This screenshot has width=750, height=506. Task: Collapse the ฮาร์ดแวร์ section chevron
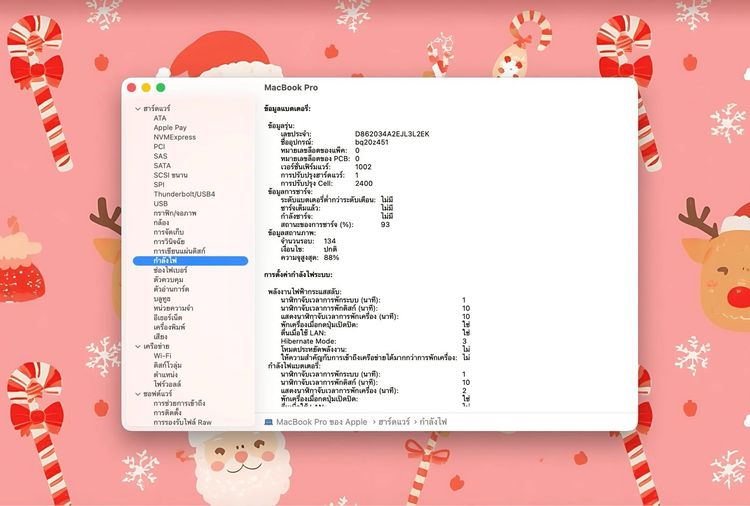[x=138, y=109]
